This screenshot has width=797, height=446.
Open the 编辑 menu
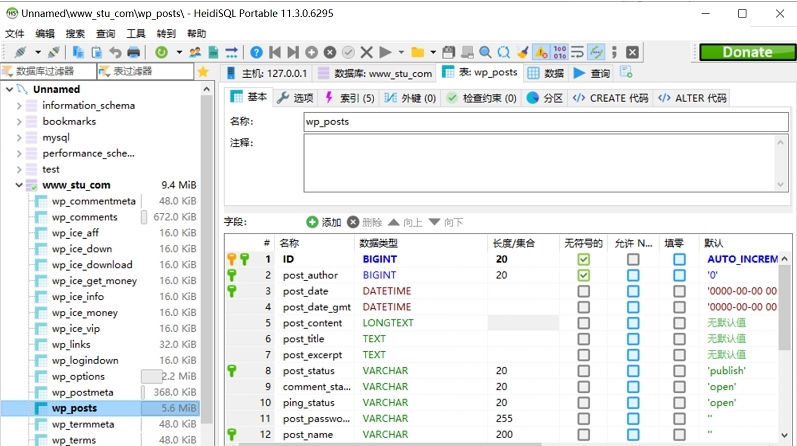coord(45,34)
